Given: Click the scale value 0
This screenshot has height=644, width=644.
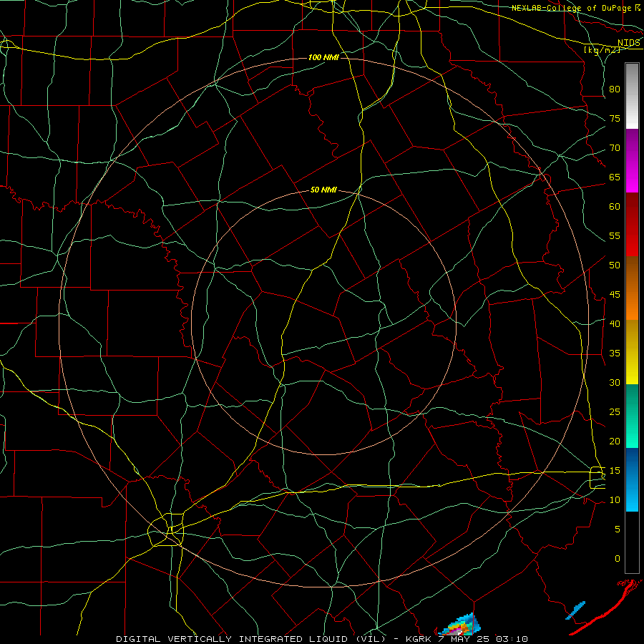Looking at the screenshot, I should tap(618, 559).
